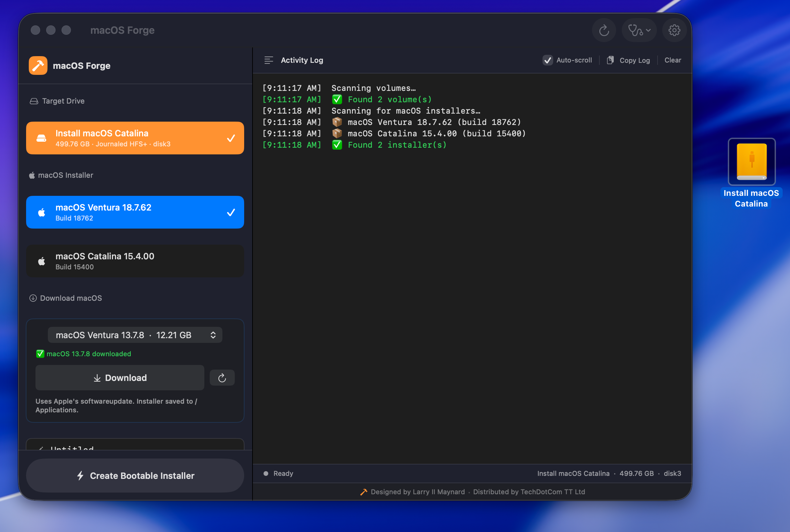Select the macOS Ventura 18.7.62 installer

[135, 212]
